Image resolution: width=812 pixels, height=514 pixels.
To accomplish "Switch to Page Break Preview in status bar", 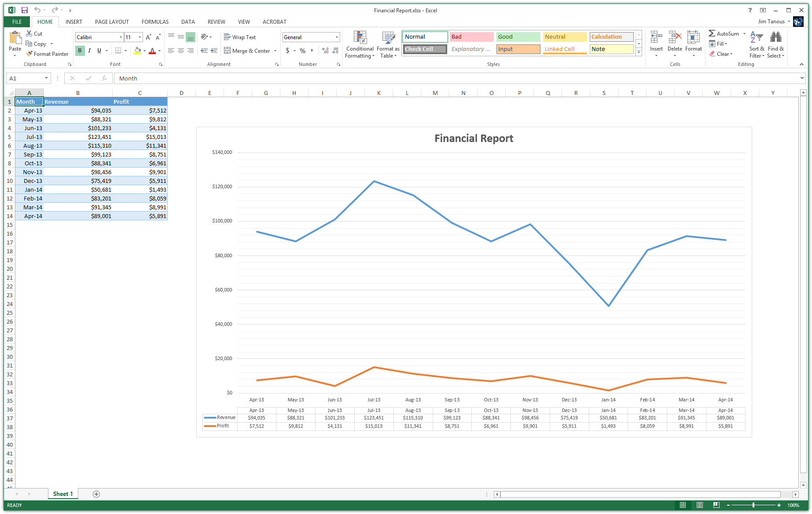I will pos(716,505).
